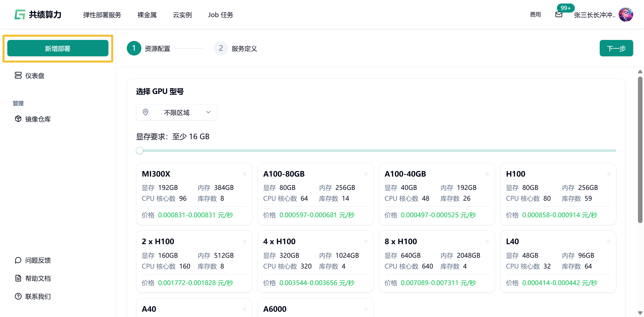The height and width of the screenshot is (317, 644).
Task: Click the price 0.000597-0.000681 元/秒
Action: click(317, 215)
